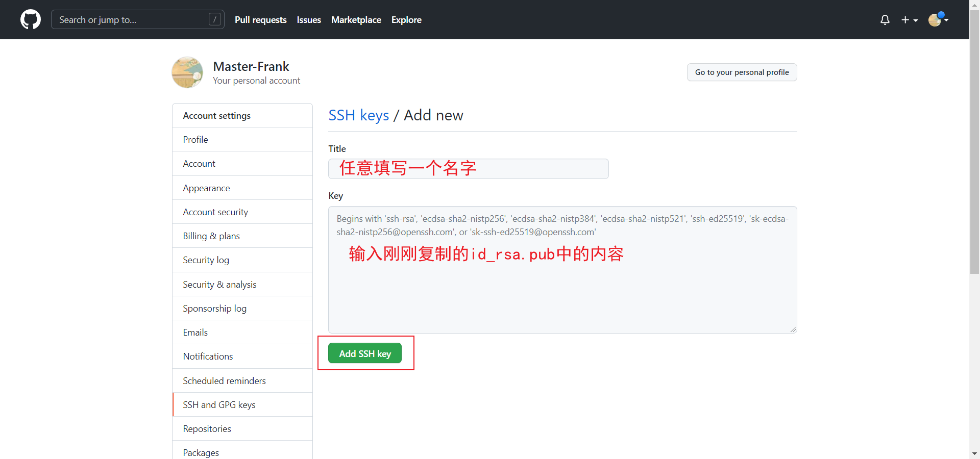Viewport: 980px width, 459px height.
Task: Click the Key textarea resize handle
Action: click(793, 329)
